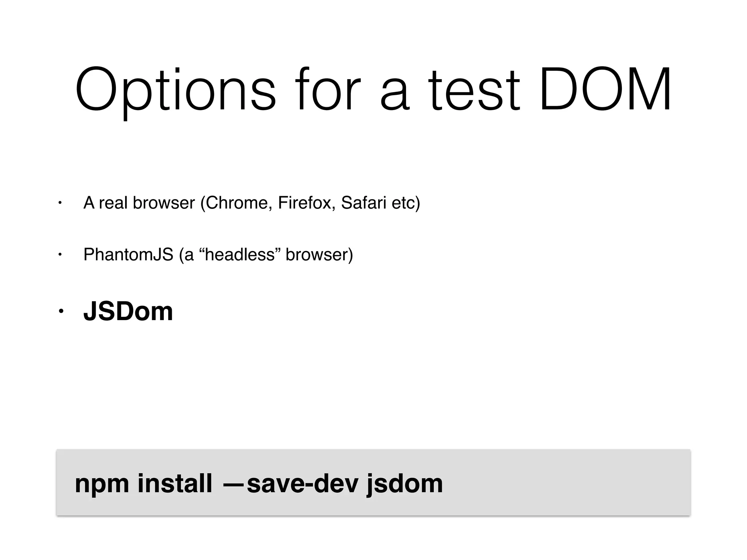The height and width of the screenshot is (560, 747).
Task: Click the "A real browser" bullet line
Action: coord(252,203)
